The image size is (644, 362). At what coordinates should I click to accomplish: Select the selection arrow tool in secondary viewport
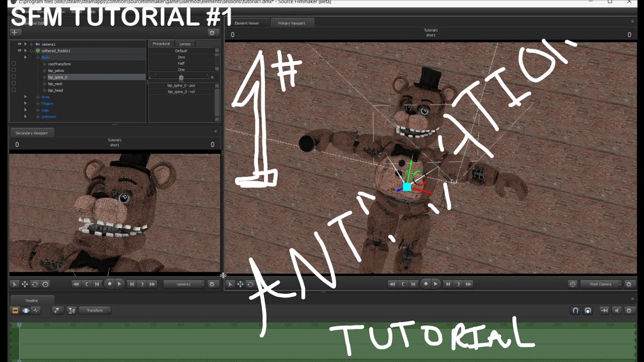tap(15, 284)
